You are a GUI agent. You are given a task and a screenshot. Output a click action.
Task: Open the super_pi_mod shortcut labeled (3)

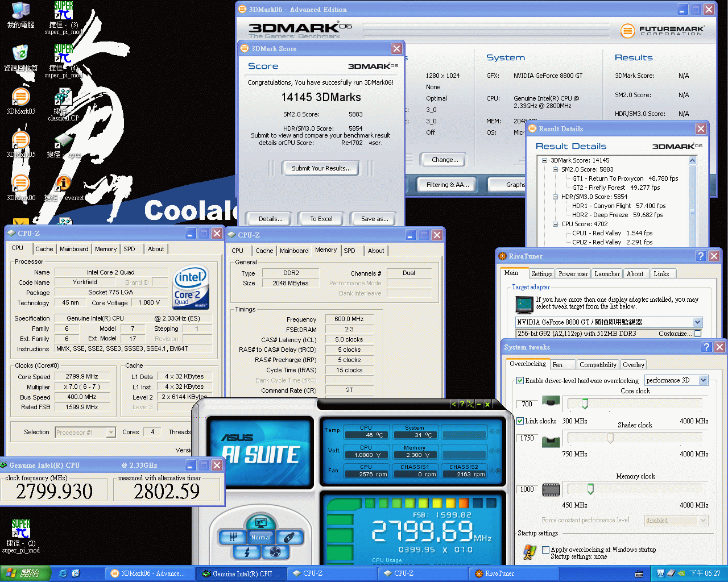[63, 18]
